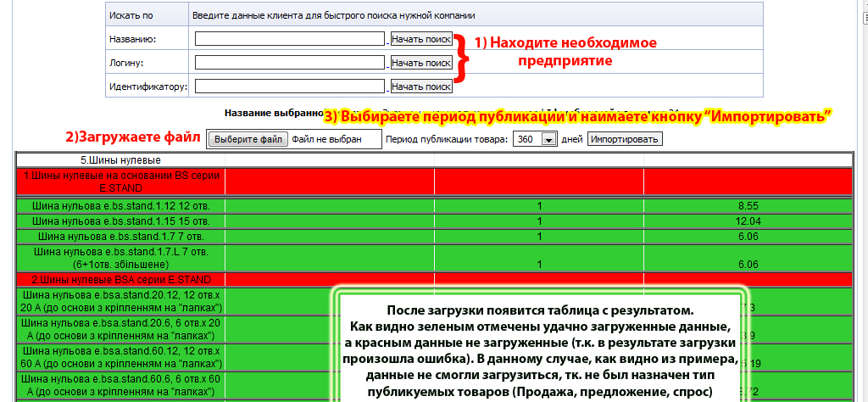The width and height of the screenshot is (868, 402).
Task: Click red row 1.Шины нулевые на основании BS
Action: 120,181
